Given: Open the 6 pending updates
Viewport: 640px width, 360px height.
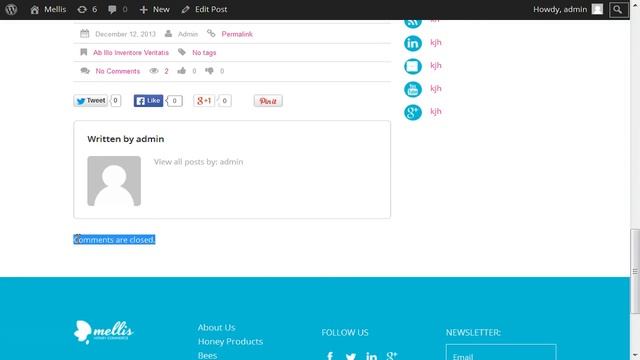Looking at the screenshot, I should 87,9.
